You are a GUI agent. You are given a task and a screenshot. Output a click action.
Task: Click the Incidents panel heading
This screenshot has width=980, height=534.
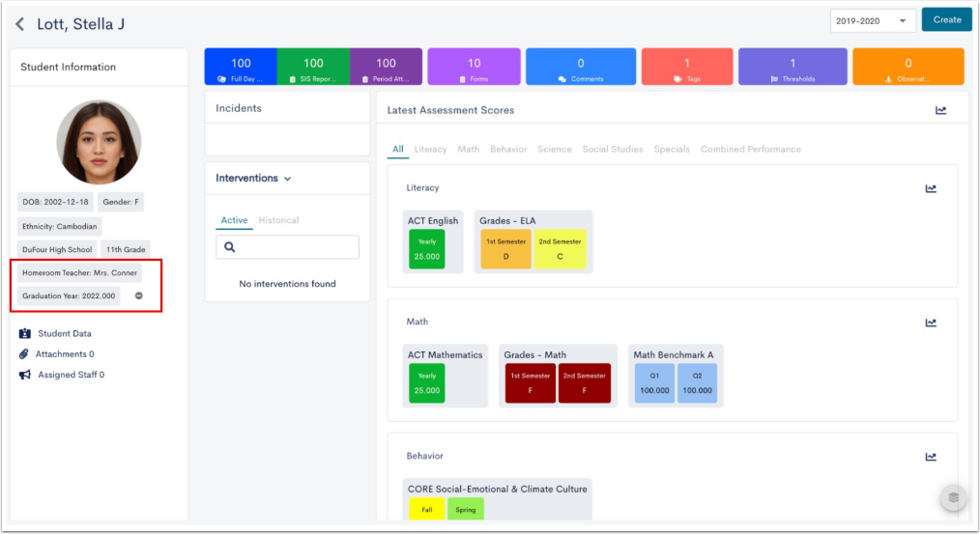pos(239,109)
